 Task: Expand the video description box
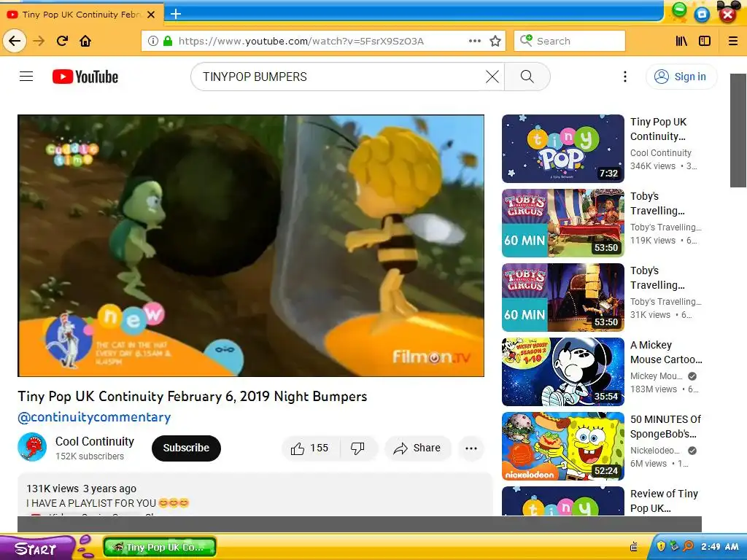tap(255, 494)
